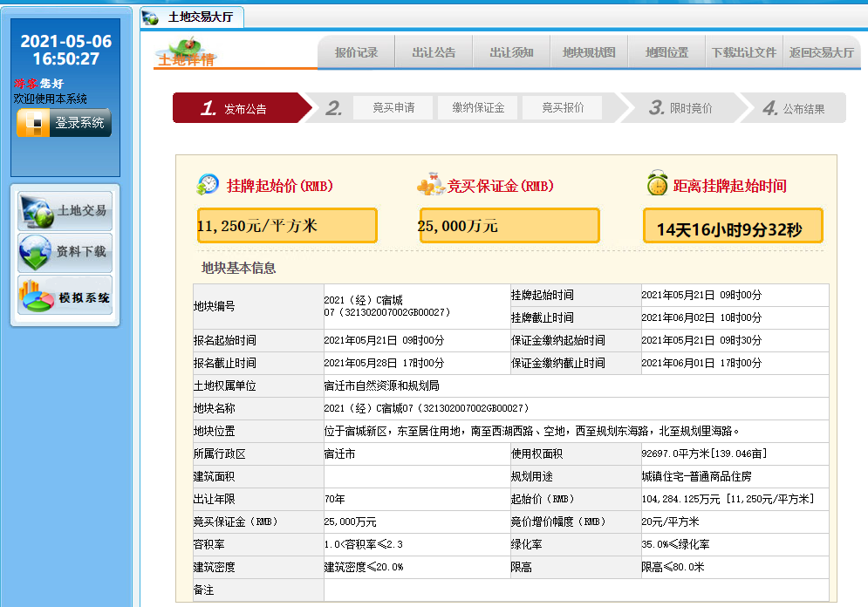868x607 pixels.
Task: Click the 竞买保证金 coins icon
Action: click(430, 186)
